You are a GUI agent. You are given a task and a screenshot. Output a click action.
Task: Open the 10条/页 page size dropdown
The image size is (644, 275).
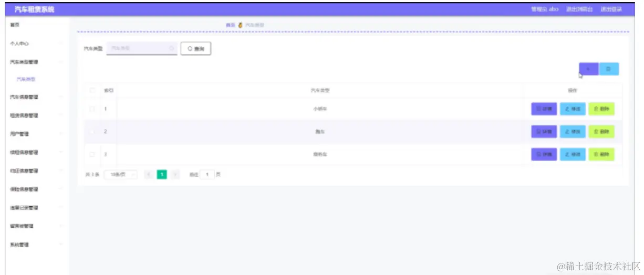[121, 175]
